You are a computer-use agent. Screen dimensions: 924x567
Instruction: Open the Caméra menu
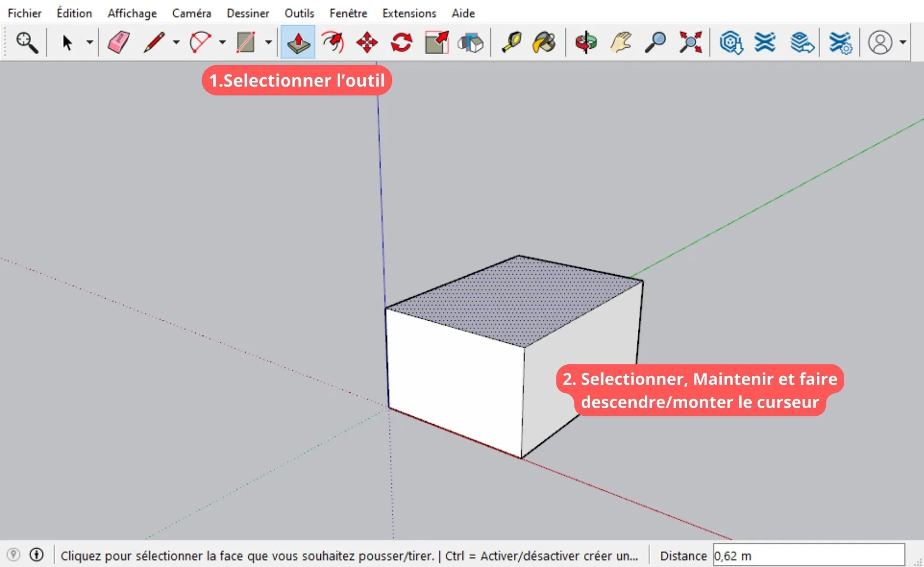point(192,13)
